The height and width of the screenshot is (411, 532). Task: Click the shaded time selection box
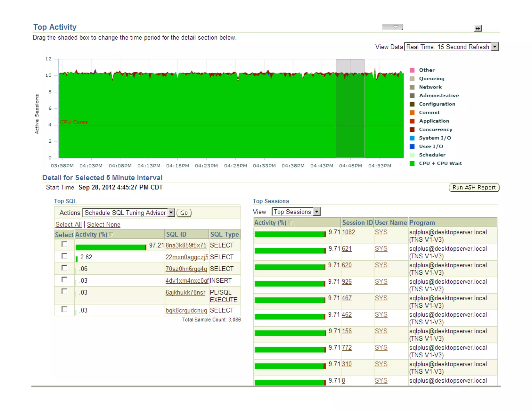(x=350, y=108)
